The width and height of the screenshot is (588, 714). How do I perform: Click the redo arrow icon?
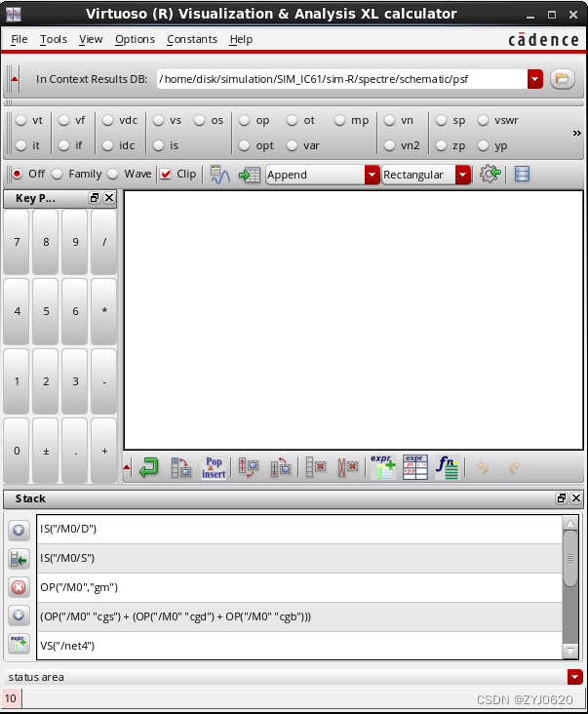tap(514, 467)
